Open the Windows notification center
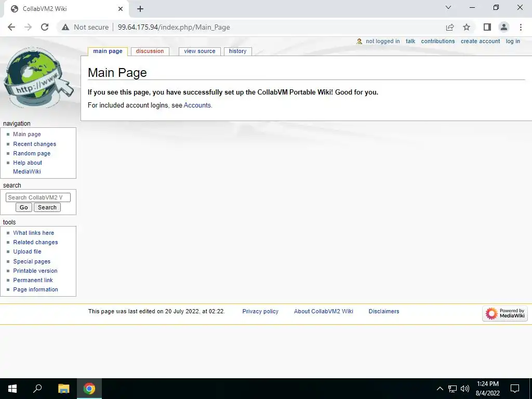Screen dimensions: 532x399 [515, 389]
